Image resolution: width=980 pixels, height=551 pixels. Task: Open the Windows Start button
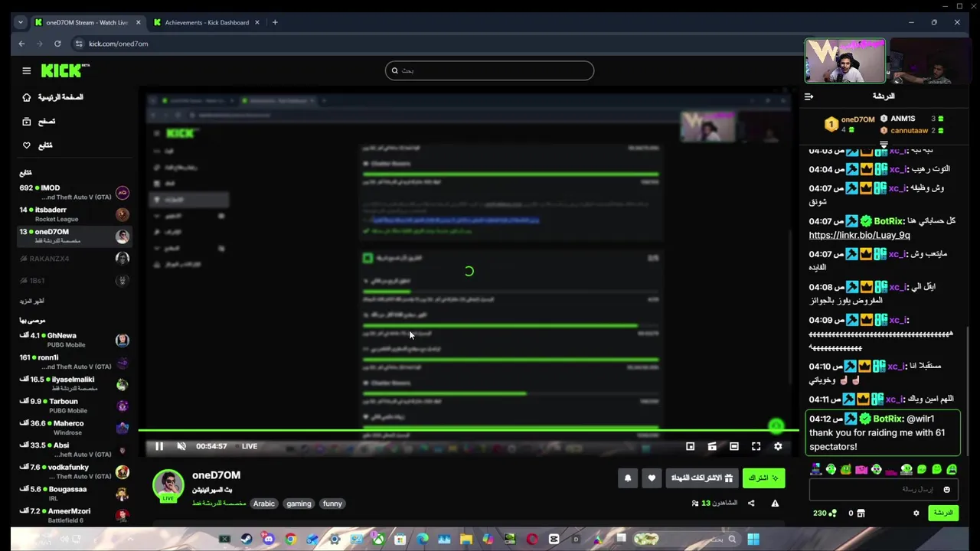(753, 540)
